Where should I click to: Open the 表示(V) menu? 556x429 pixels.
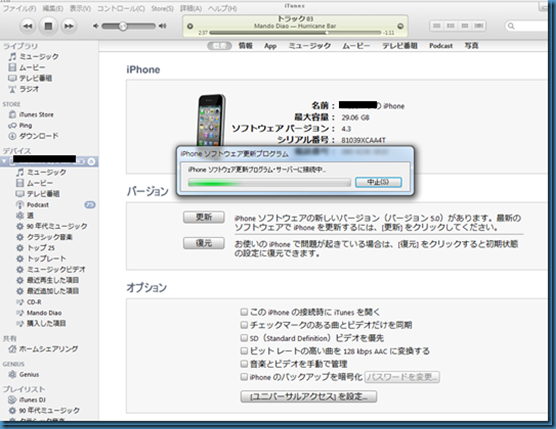80,8
